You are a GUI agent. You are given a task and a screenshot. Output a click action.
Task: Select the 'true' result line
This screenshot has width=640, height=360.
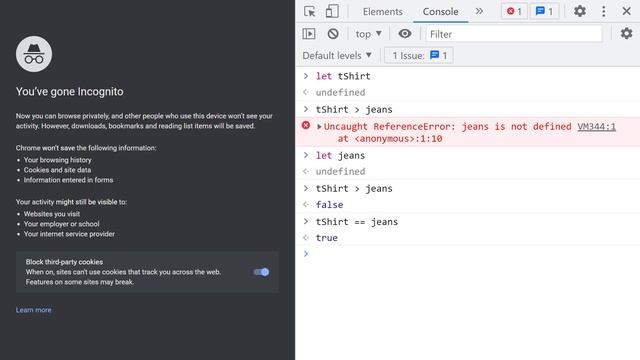(327, 238)
